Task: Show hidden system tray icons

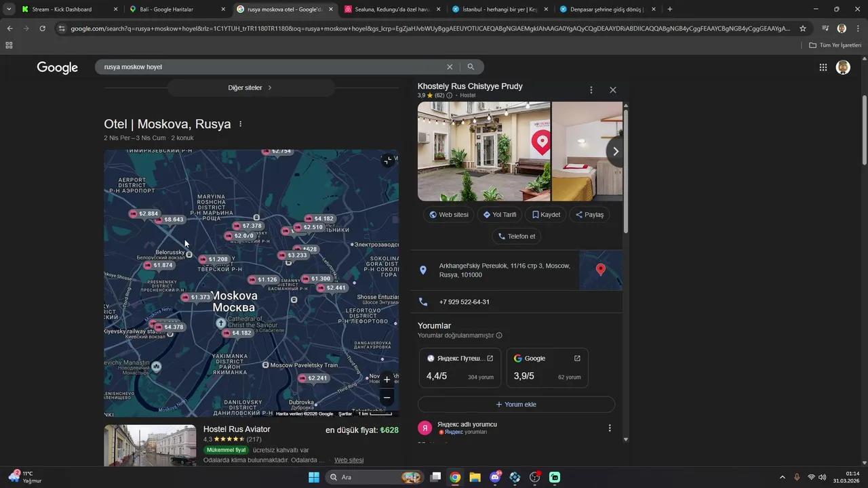Action: click(x=782, y=477)
